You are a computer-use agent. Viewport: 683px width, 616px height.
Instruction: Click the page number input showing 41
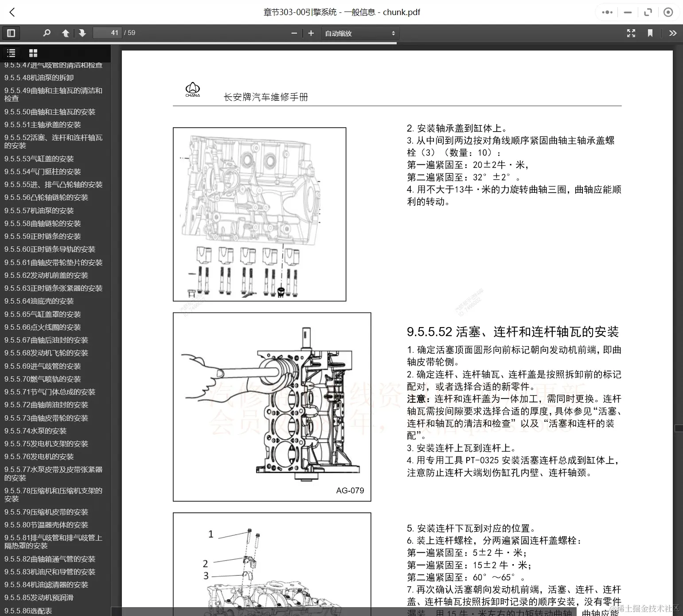click(x=107, y=33)
